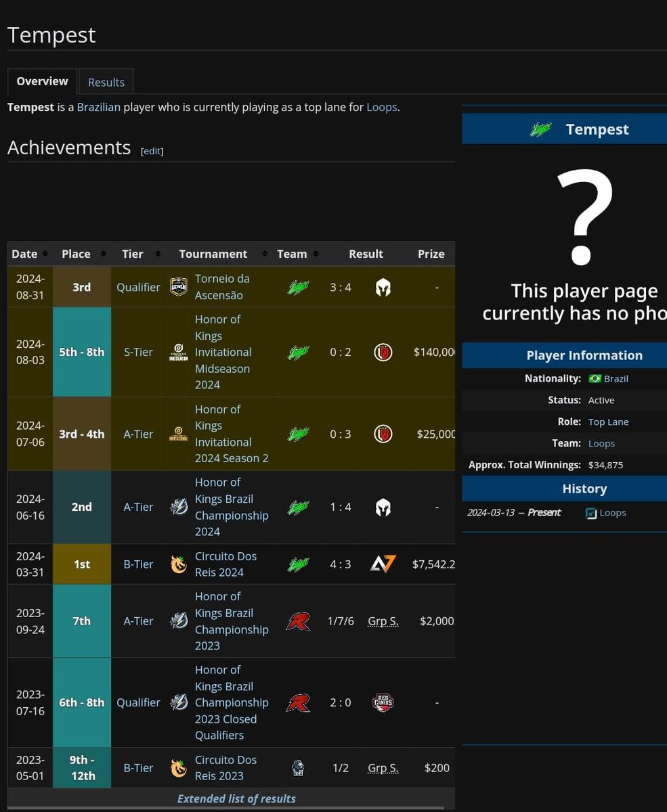
Task: Click the Loops team icon in Torneio da Ascensão row
Action: pos(298,287)
